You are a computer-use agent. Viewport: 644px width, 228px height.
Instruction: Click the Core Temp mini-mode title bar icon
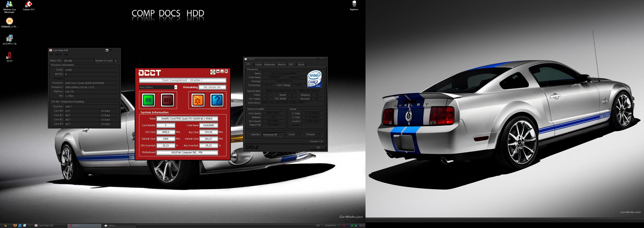tap(107, 50)
